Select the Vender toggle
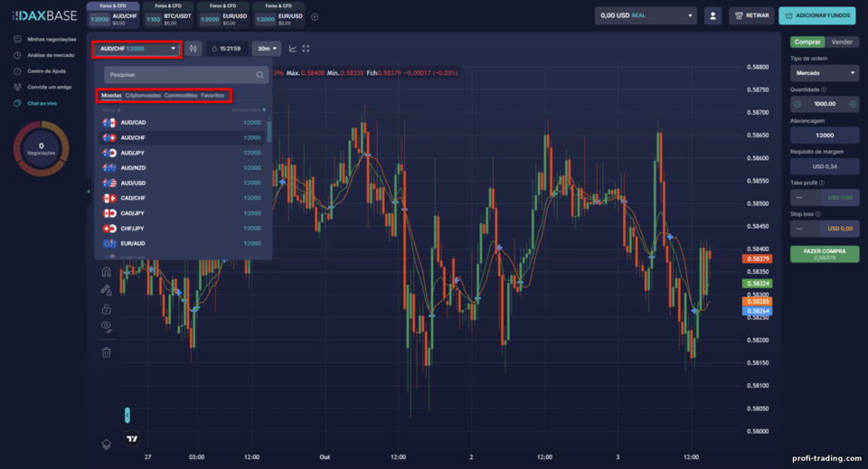Viewport: 868px width, 469px height. 842,42
